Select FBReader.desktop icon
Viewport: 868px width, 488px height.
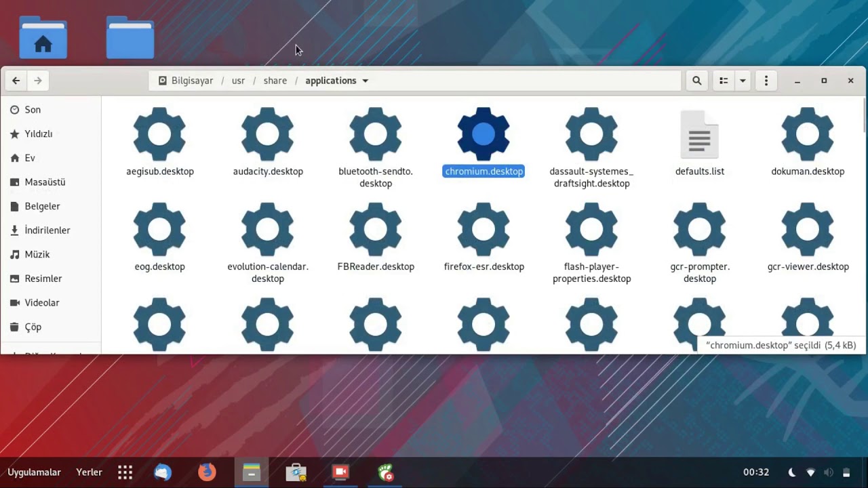coord(376,229)
